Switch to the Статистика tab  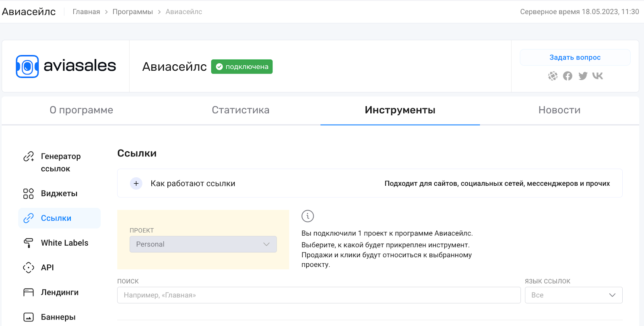[241, 110]
